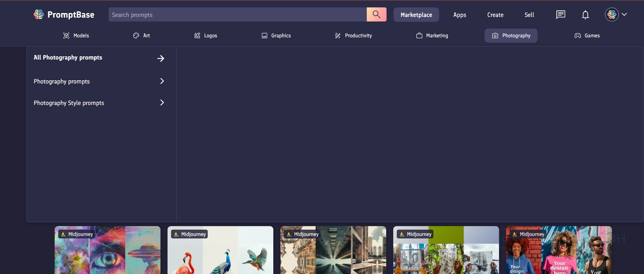
Task: Open the flamingo and peacock thumbnail
Action: 220,250
